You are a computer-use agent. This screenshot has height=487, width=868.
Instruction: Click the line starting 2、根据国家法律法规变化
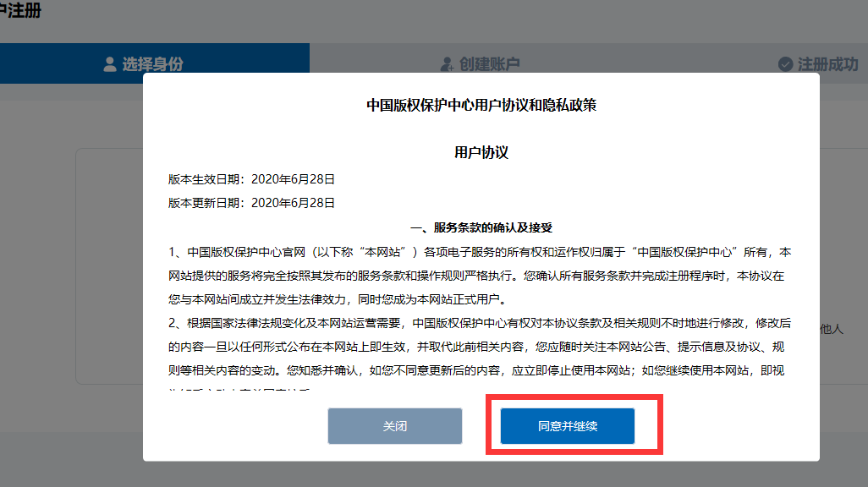click(x=480, y=323)
